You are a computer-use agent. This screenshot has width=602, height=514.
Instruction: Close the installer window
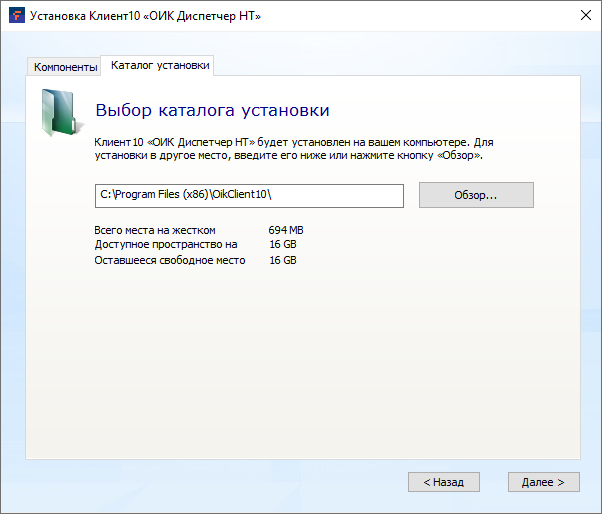583,17
